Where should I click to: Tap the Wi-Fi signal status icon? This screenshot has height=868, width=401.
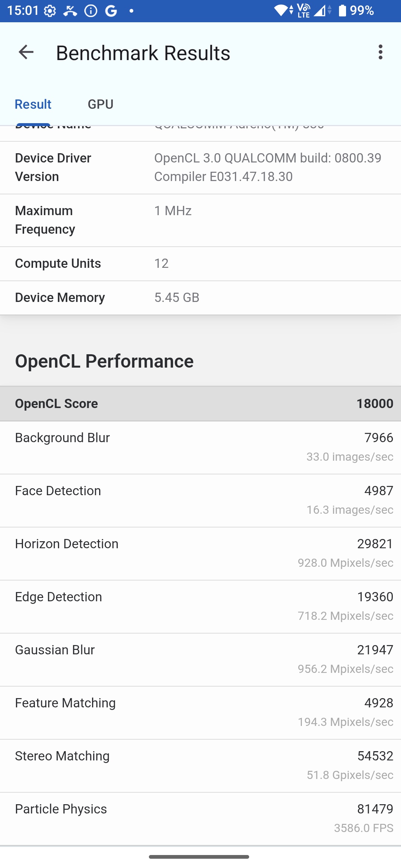pos(283,10)
